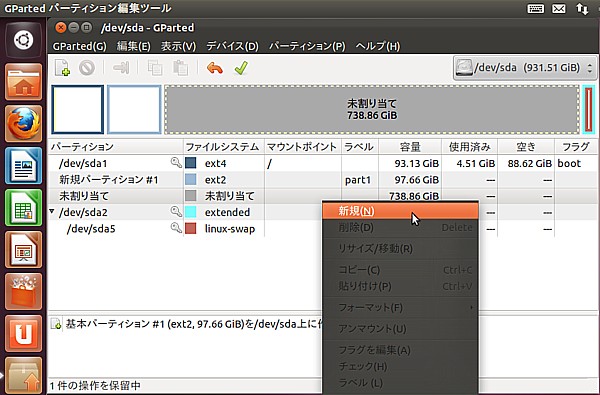The height and width of the screenshot is (395, 600).
Task: Open the GParted(G) menu
Action: (80, 46)
